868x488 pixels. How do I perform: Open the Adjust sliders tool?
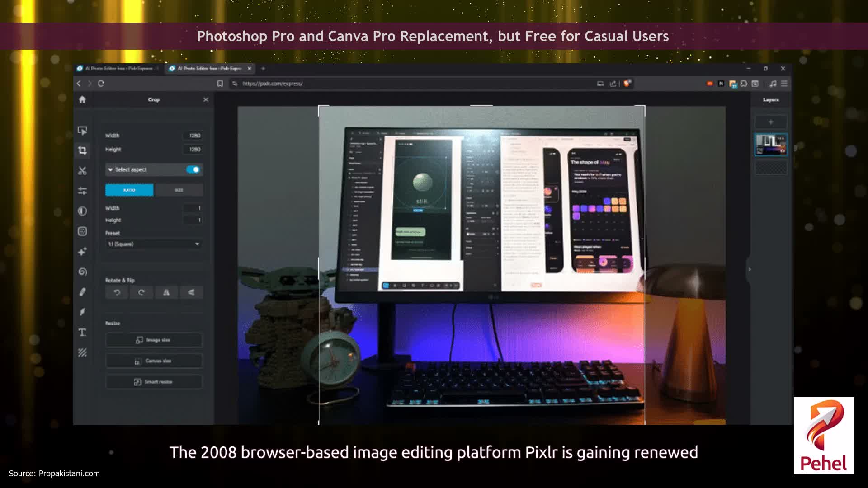click(x=82, y=191)
